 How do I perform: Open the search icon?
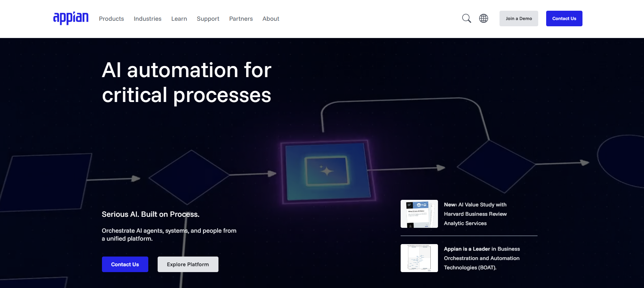[467, 18]
